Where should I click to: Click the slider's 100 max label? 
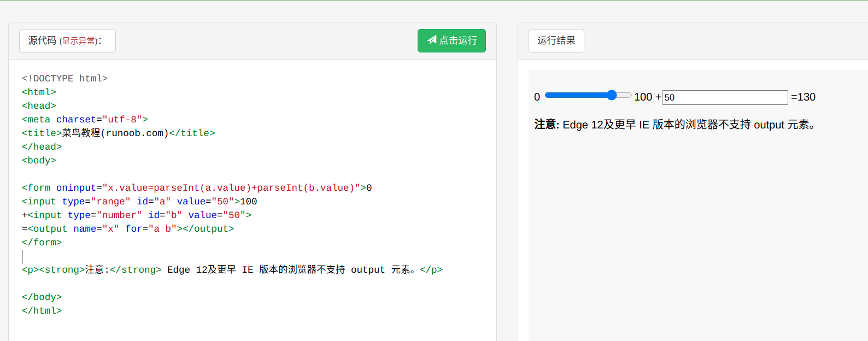[643, 97]
